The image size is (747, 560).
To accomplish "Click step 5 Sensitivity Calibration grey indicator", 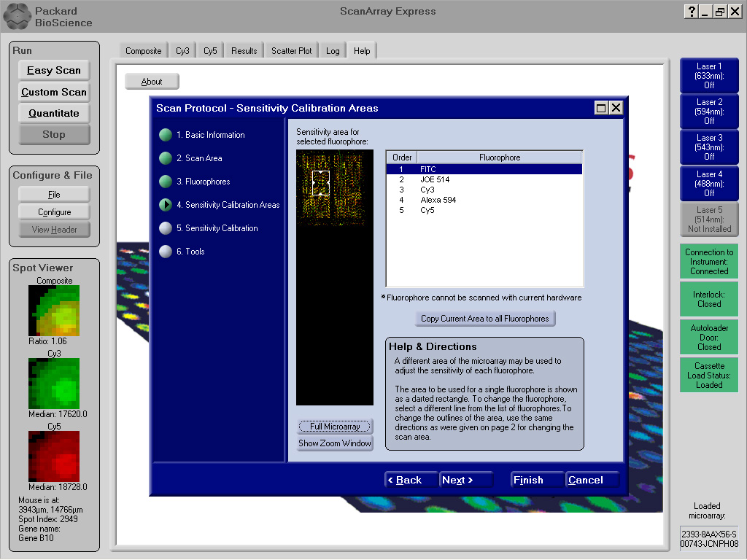I will point(166,228).
